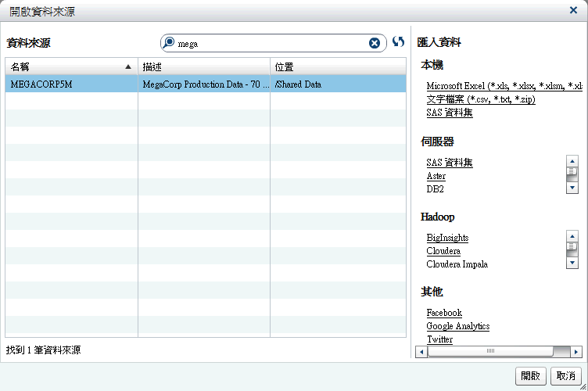Sort by 名稱 column header
Viewport: 588px width, 391px height.
tap(70, 66)
